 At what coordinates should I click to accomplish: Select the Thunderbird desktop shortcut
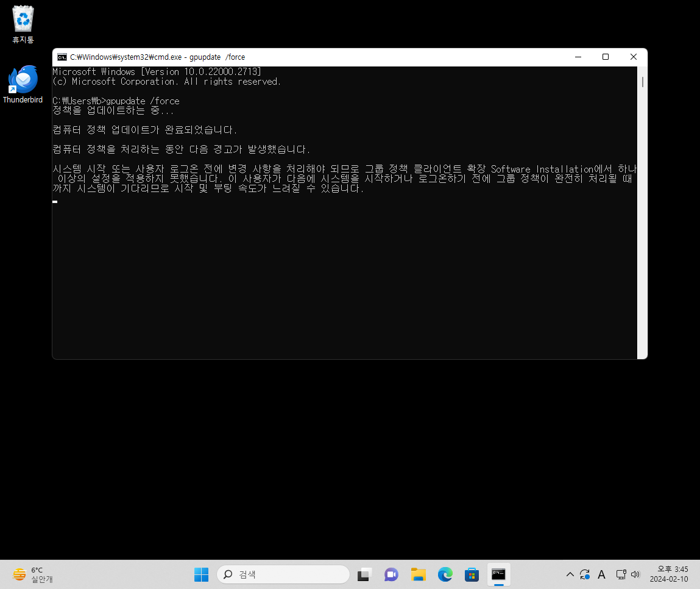[23, 85]
